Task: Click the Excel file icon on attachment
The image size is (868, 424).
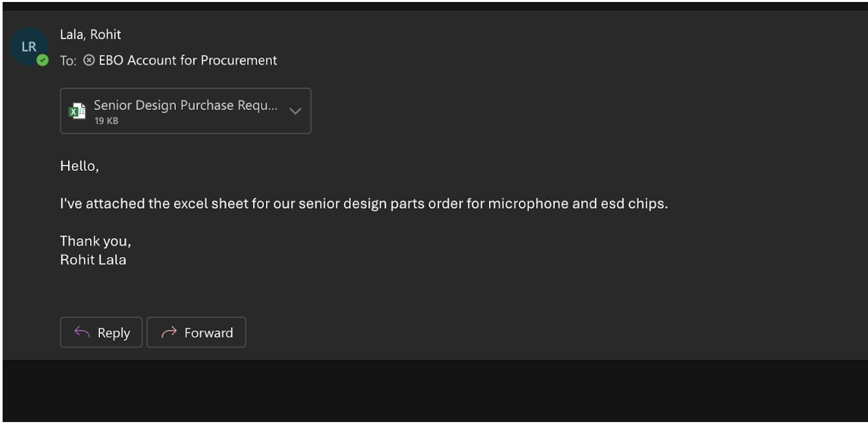Action: click(x=77, y=111)
